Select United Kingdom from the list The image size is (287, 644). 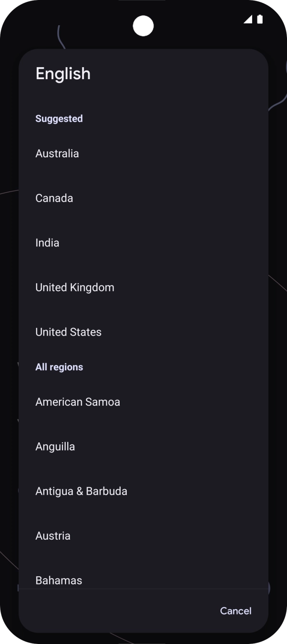tap(75, 287)
